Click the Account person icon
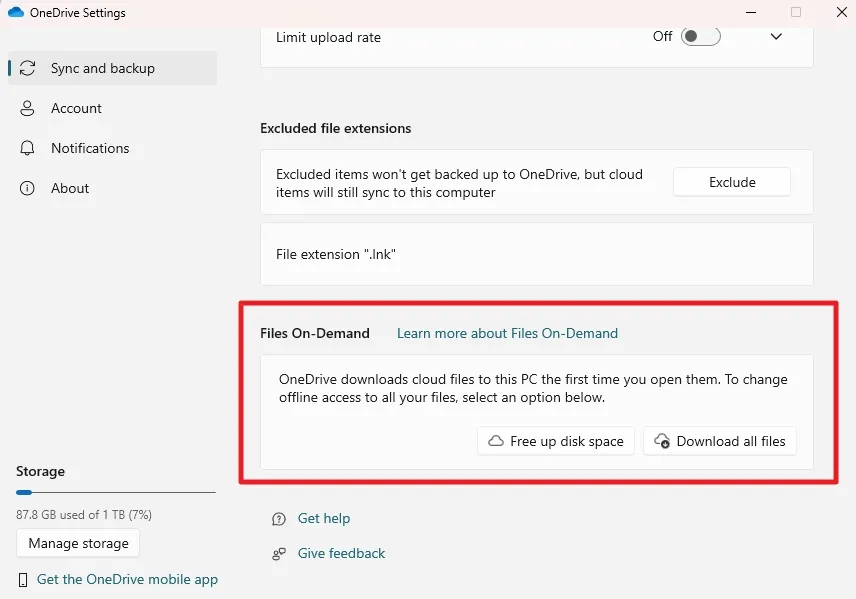This screenshot has height=599, width=856. click(27, 108)
